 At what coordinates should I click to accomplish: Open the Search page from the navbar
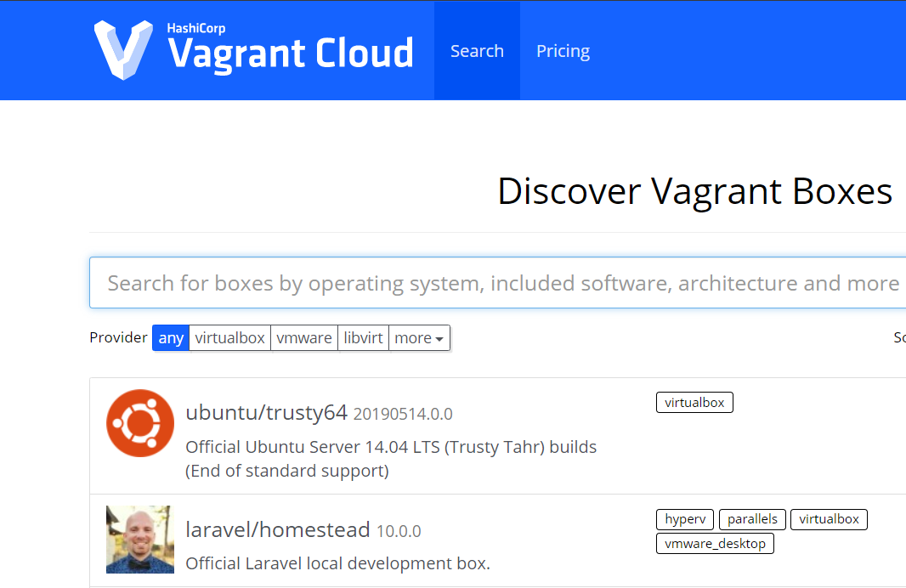(x=477, y=51)
